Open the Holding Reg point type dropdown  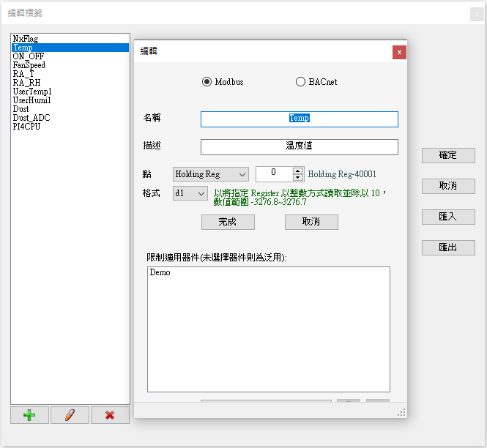point(211,174)
